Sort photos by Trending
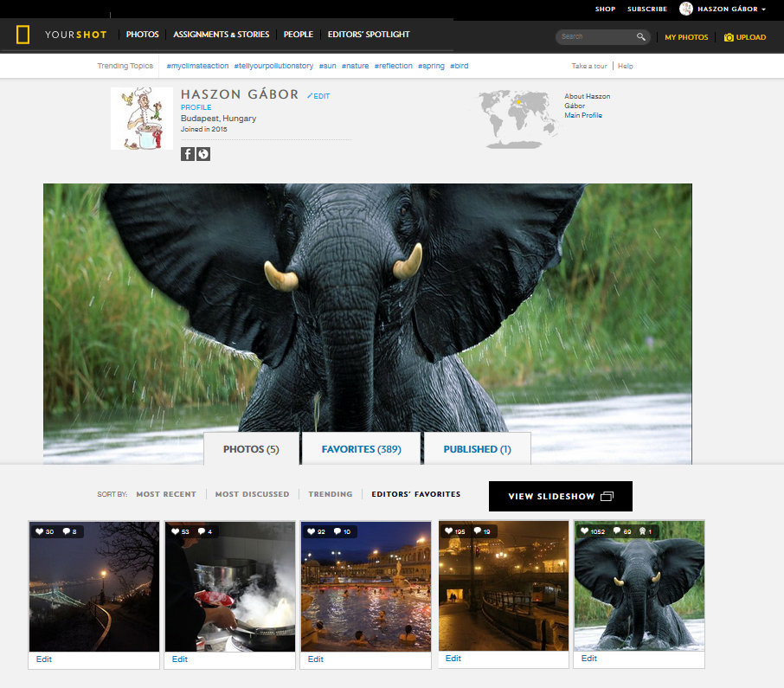784x688 pixels. click(331, 494)
